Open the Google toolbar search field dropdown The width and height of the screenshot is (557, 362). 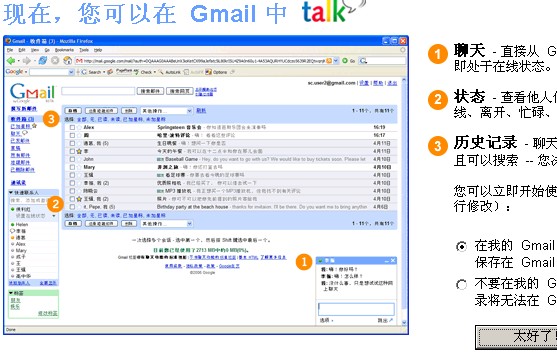point(71,72)
